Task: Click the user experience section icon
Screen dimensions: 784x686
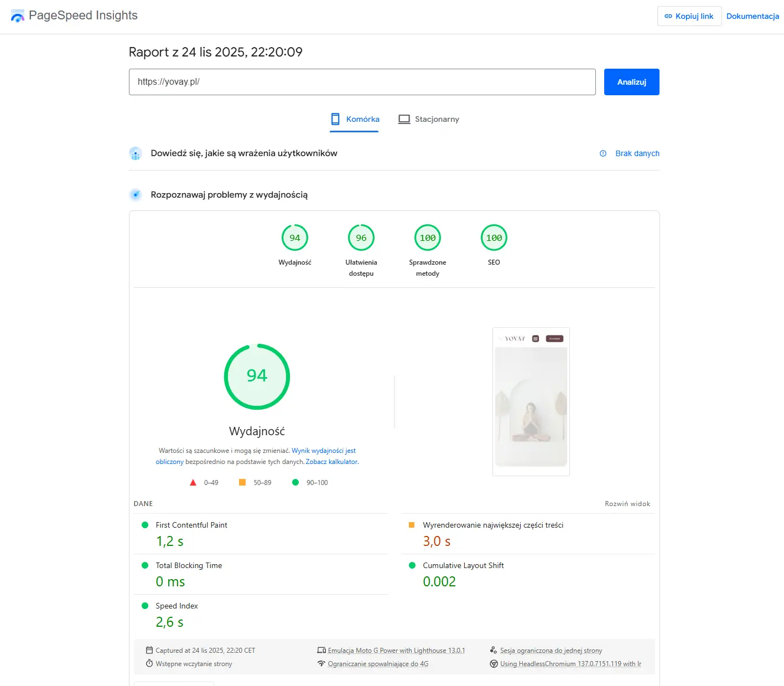Action: point(136,153)
